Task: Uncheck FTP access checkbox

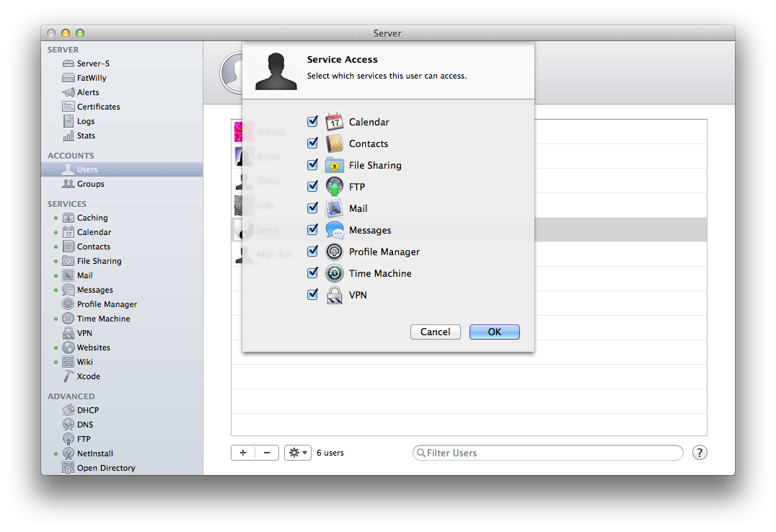Action: point(312,186)
